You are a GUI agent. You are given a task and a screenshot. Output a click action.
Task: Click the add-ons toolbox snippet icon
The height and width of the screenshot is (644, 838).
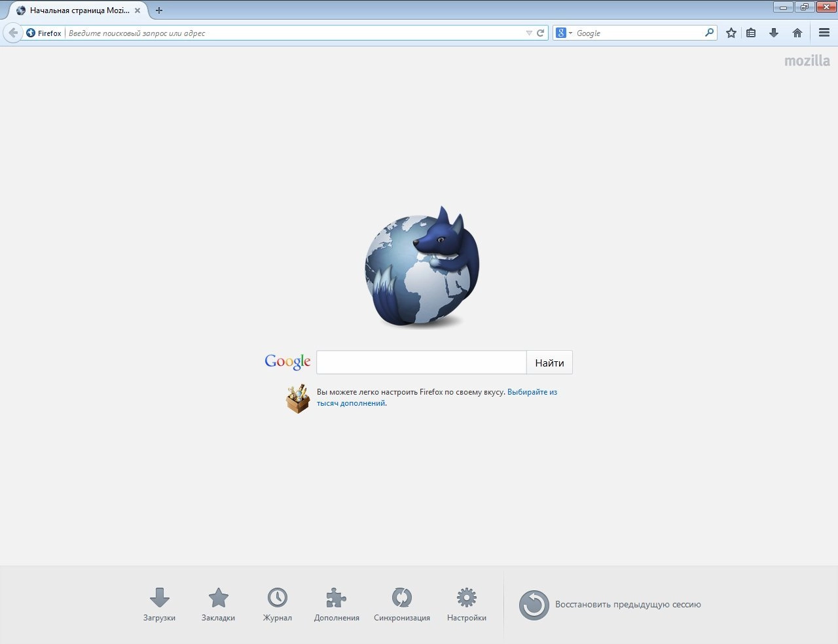pyautogui.click(x=297, y=399)
